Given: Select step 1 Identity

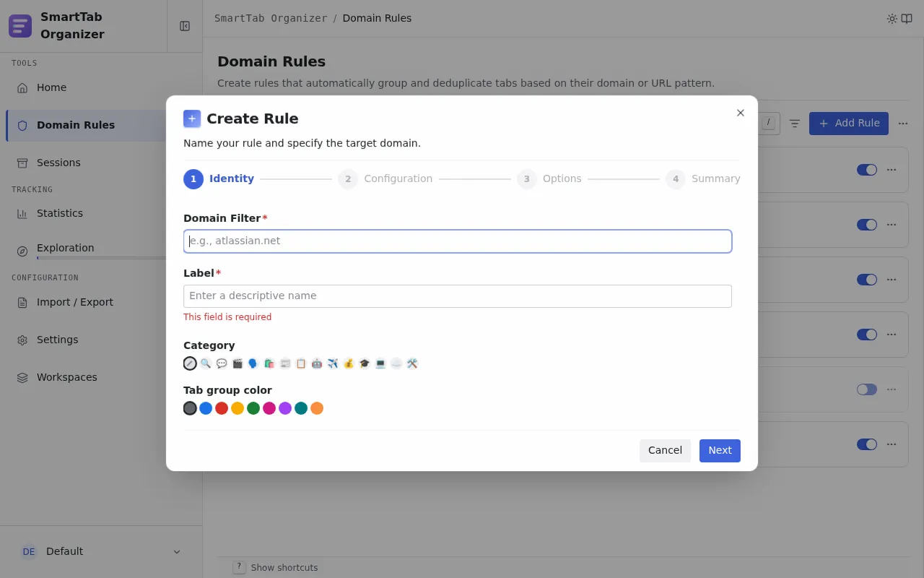Looking at the screenshot, I should [x=219, y=179].
